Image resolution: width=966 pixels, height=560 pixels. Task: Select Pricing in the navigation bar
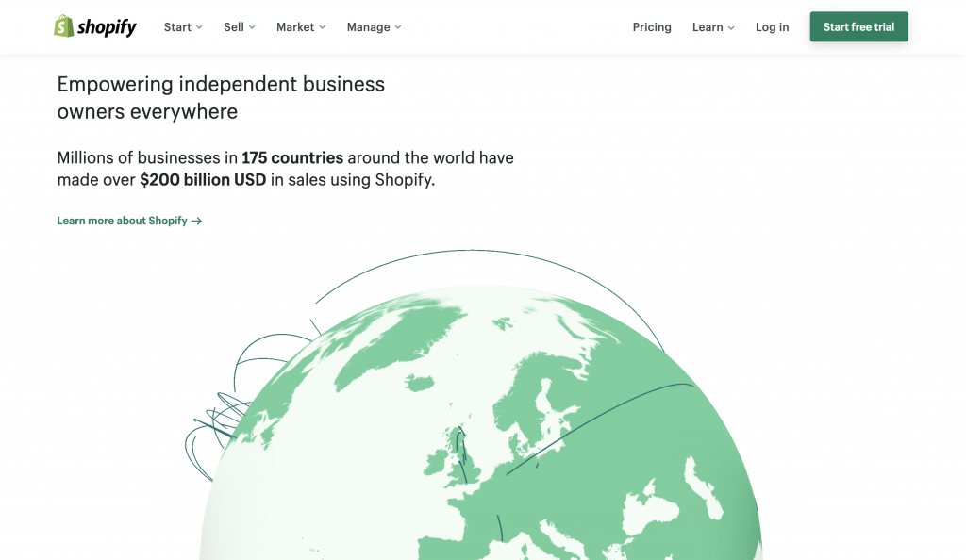652,27
